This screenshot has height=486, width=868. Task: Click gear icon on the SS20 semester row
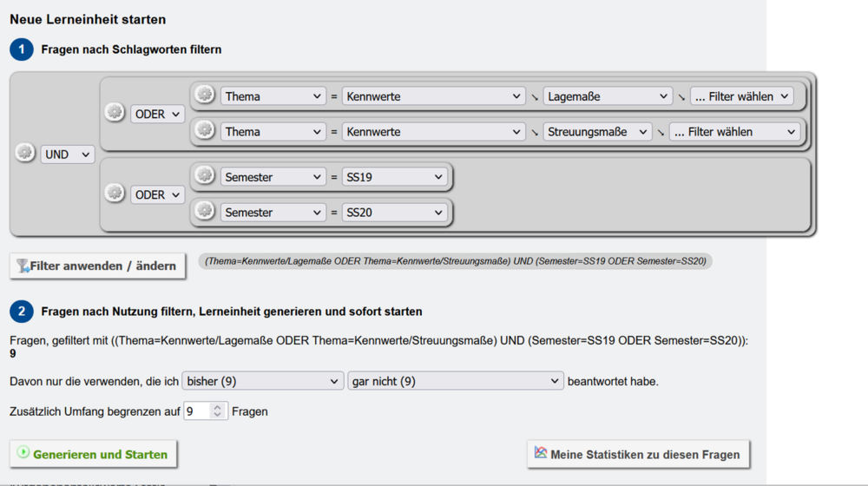coord(205,212)
